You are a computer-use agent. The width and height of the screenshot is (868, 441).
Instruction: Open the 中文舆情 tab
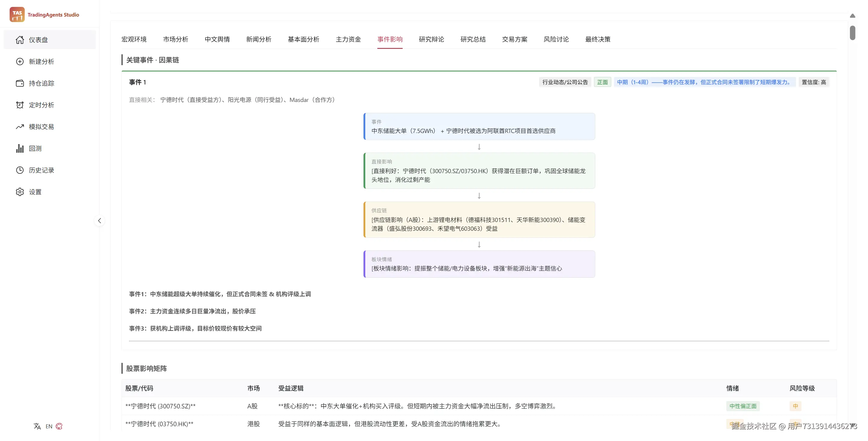pyautogui.click(x=217, y=39)
